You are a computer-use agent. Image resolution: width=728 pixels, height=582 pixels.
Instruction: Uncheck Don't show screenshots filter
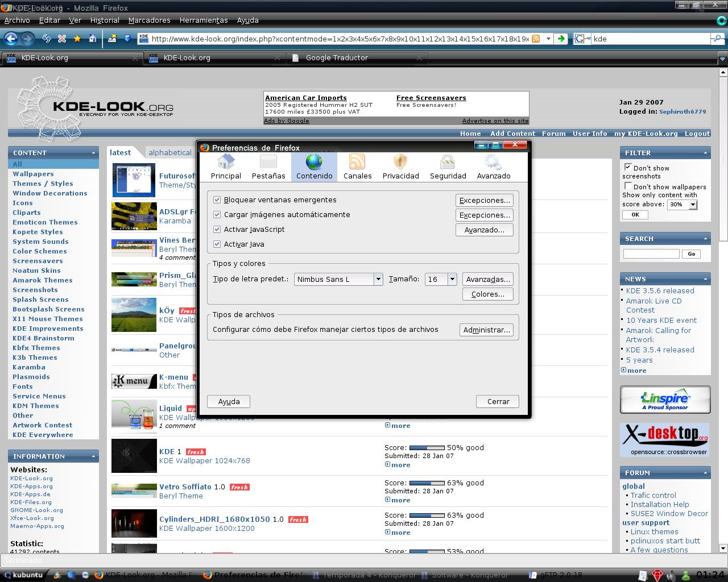point(628,167)
